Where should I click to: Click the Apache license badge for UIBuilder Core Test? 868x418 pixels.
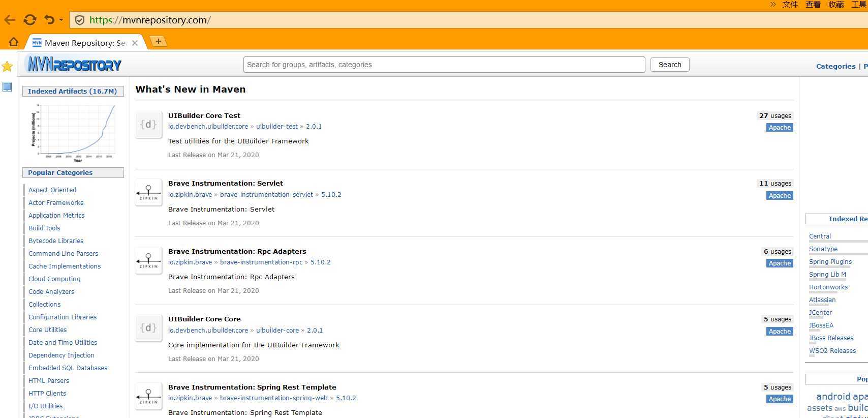(780, 128)
